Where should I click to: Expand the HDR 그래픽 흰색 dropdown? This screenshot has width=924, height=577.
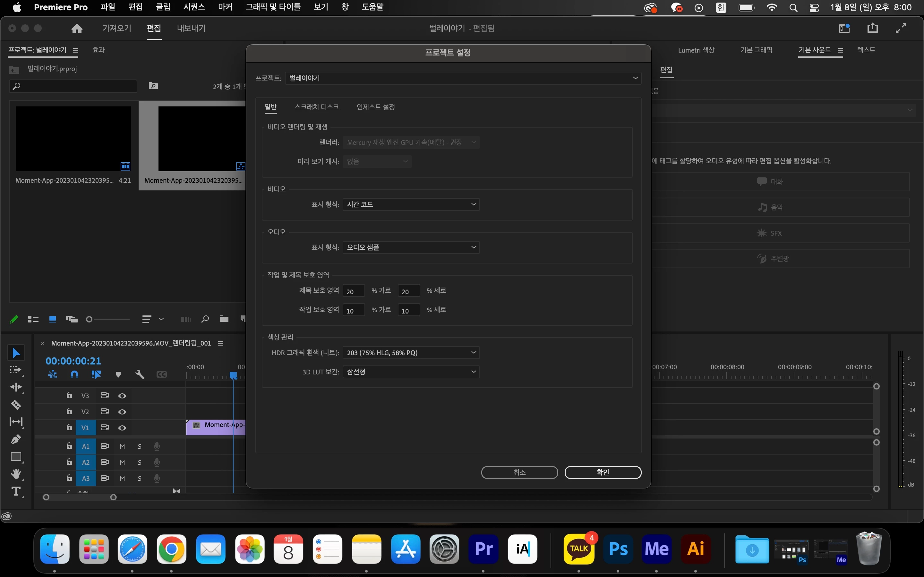point(411,353)
